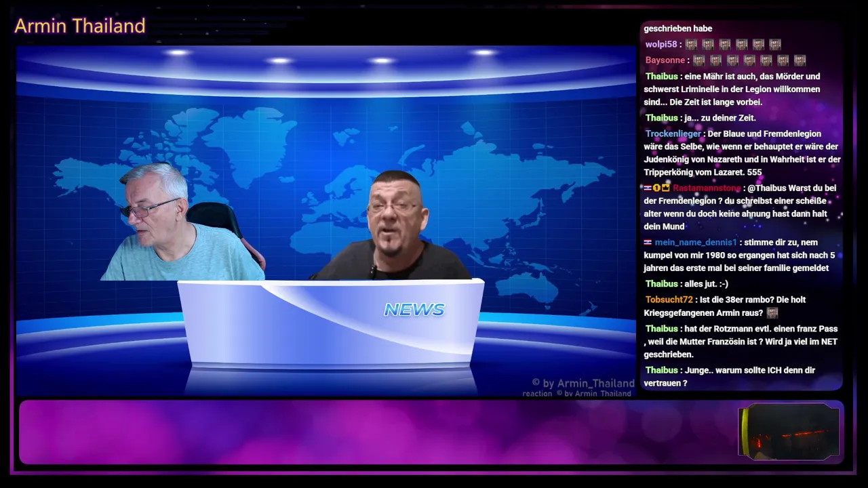Click the 'vertrauen ?' line at chat bottom
Screen dimensions: 868x488
[665, 383]
